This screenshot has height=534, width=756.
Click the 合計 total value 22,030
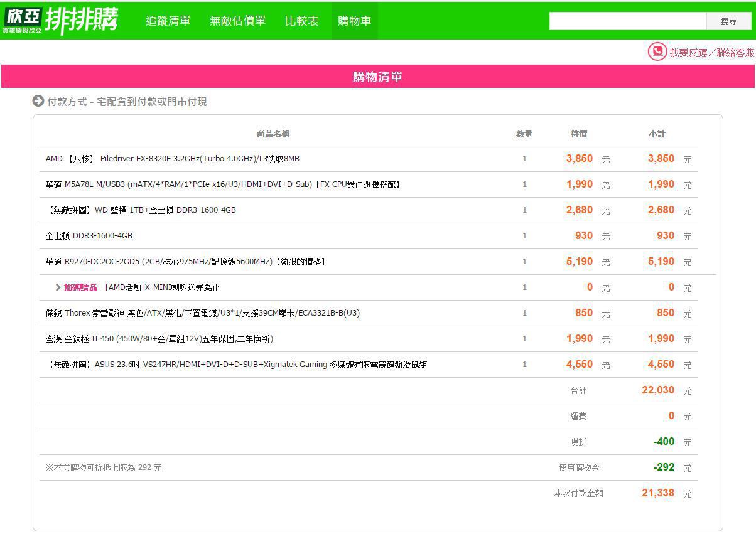[x=658, y=390]
